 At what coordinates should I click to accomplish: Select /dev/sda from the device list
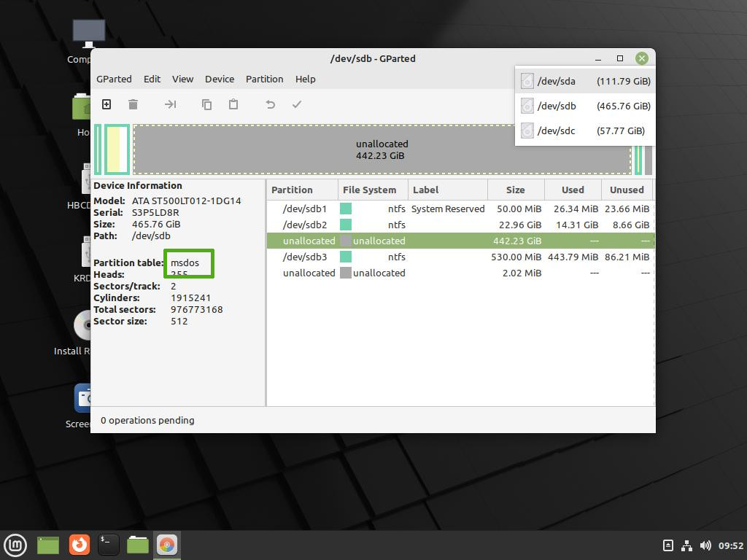coord(585,81)
